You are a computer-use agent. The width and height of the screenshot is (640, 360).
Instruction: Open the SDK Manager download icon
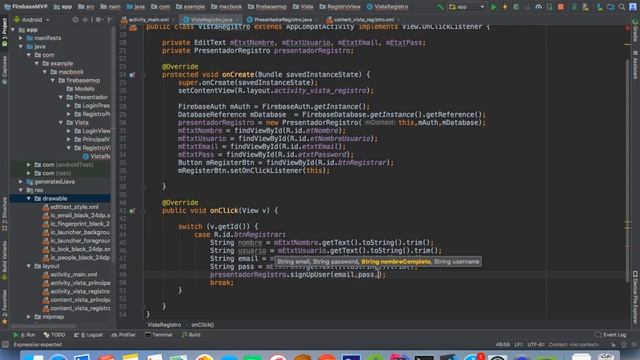coord(600,7)
